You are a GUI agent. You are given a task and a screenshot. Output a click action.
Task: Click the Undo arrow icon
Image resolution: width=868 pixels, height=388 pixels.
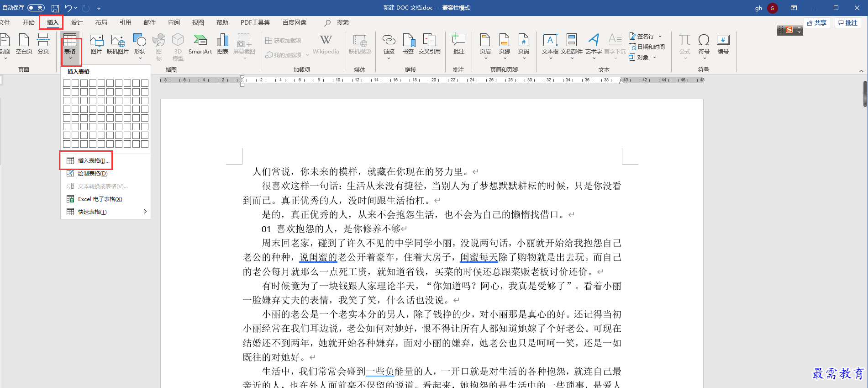click(x=68, y=8)
